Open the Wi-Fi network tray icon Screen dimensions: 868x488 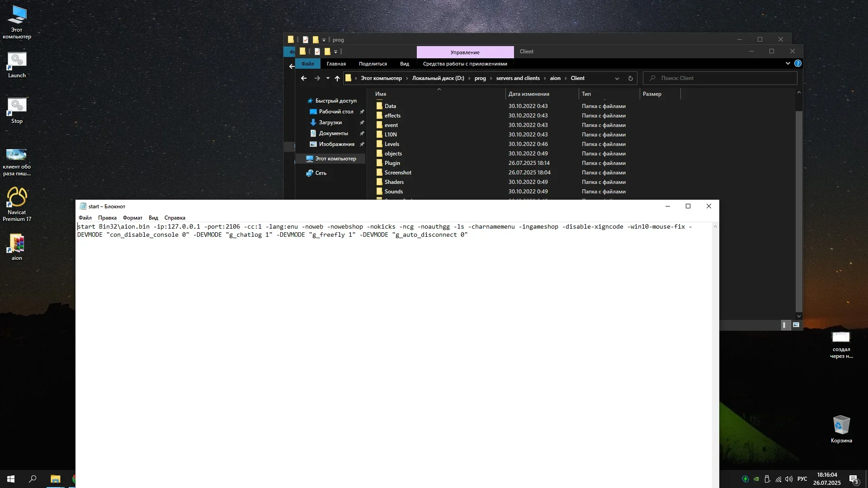click(x=778, y=479)
